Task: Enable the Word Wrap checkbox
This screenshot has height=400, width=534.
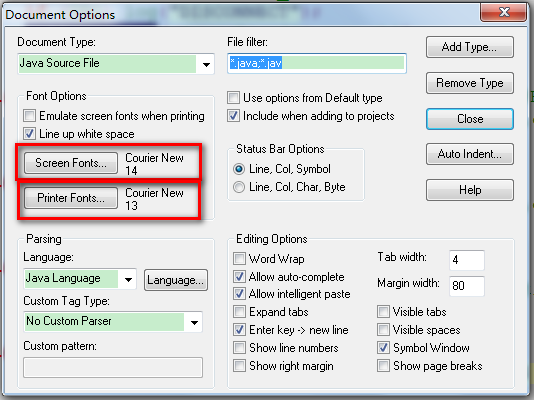Action: point(239,259)
